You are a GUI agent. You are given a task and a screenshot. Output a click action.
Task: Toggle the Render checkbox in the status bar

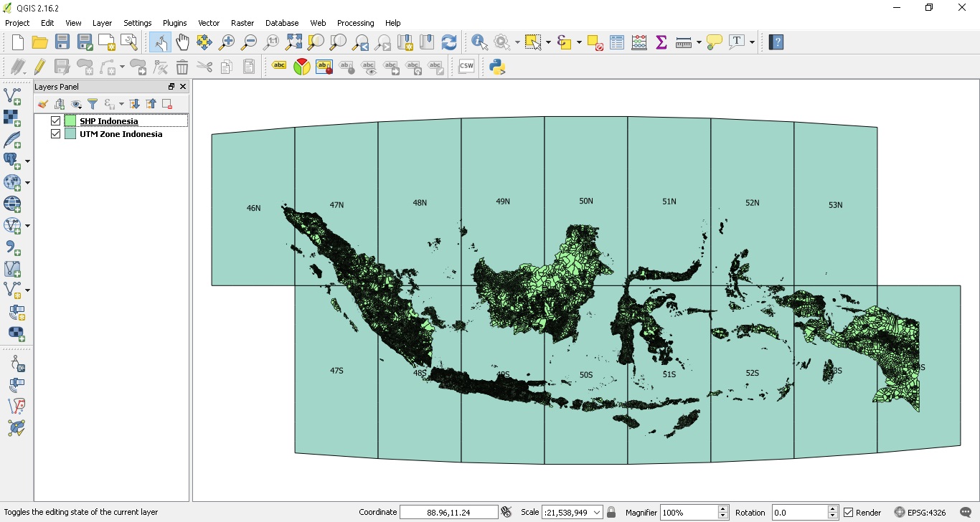847,511
